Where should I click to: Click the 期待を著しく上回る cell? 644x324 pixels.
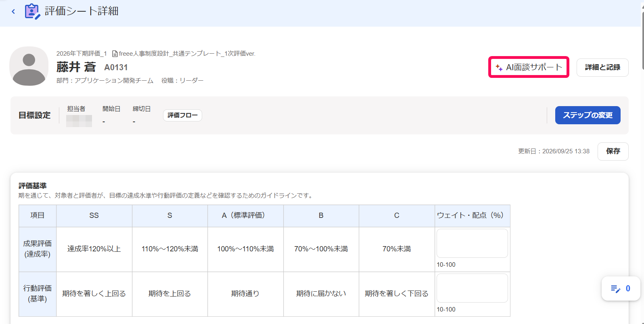pos(94,294)
